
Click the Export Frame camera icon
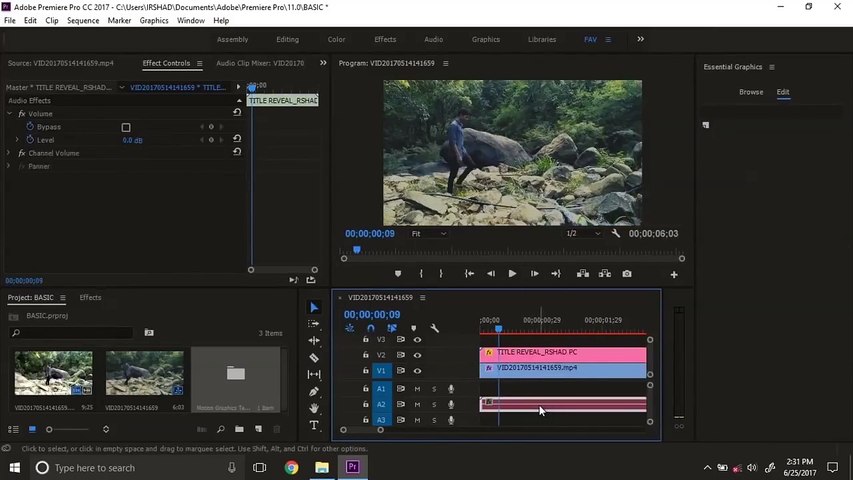(x=627, y=274)
